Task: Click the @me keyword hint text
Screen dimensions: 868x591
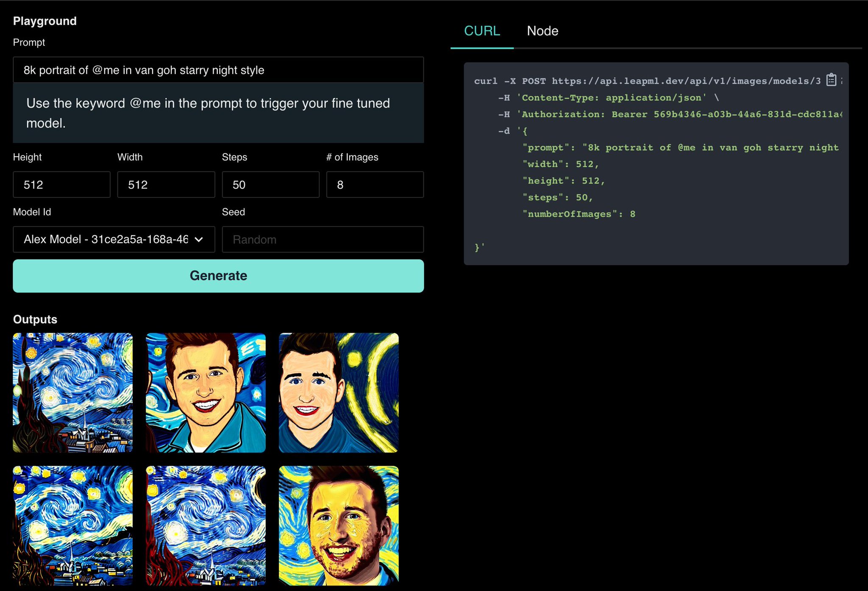Action: pos(208,113)
